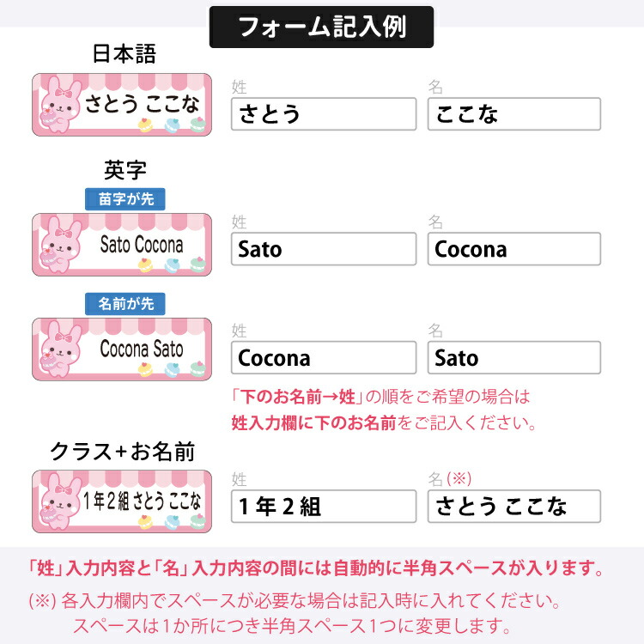Open the Cocona Sato label sample
Image resolution: width=644 pixels, height=644 pixels.
pyautogui.click(x=122, y=349)
